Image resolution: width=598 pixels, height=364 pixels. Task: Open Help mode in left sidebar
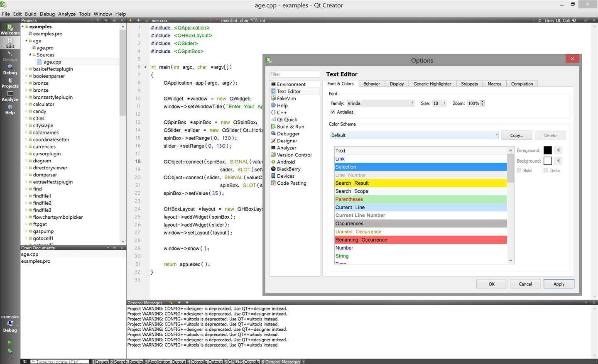(10, 109)
